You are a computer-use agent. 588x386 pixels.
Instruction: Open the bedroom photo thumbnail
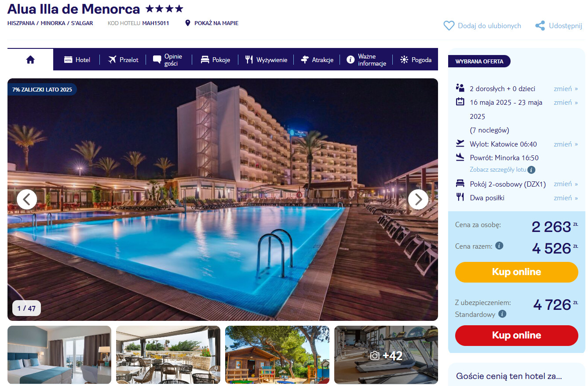[x=59, y=355]
